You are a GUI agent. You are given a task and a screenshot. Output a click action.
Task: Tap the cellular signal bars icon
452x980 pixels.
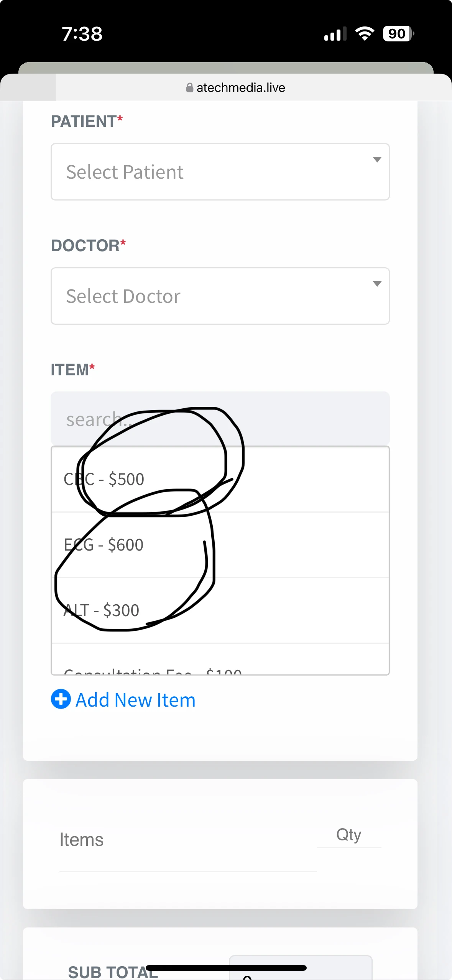click(x=335, y=34)
